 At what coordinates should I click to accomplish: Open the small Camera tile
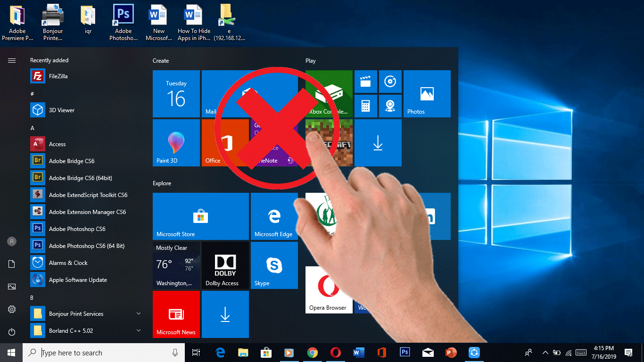point(390,106)
